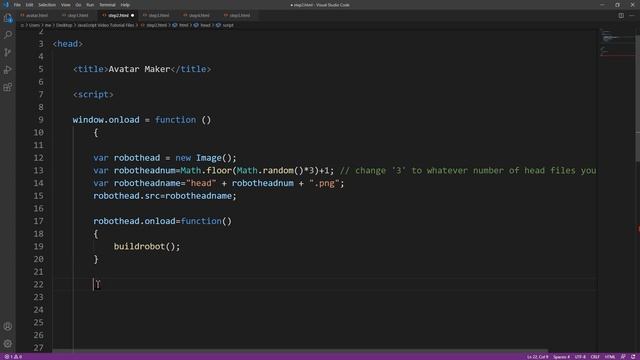640x360 pixels.
Task: Click the closing brace on line 20
Action: [96, 259]
